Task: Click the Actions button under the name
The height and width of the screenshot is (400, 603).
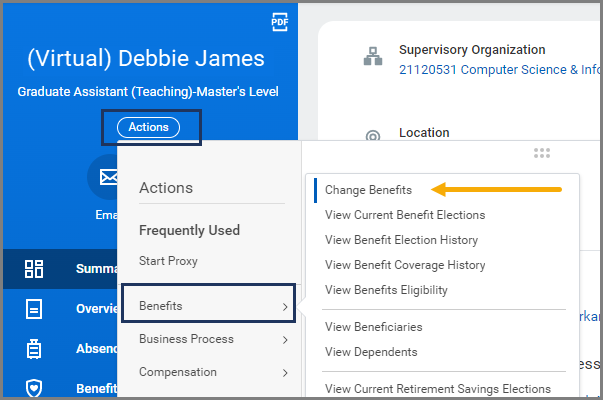Action: tap(148, 127)
